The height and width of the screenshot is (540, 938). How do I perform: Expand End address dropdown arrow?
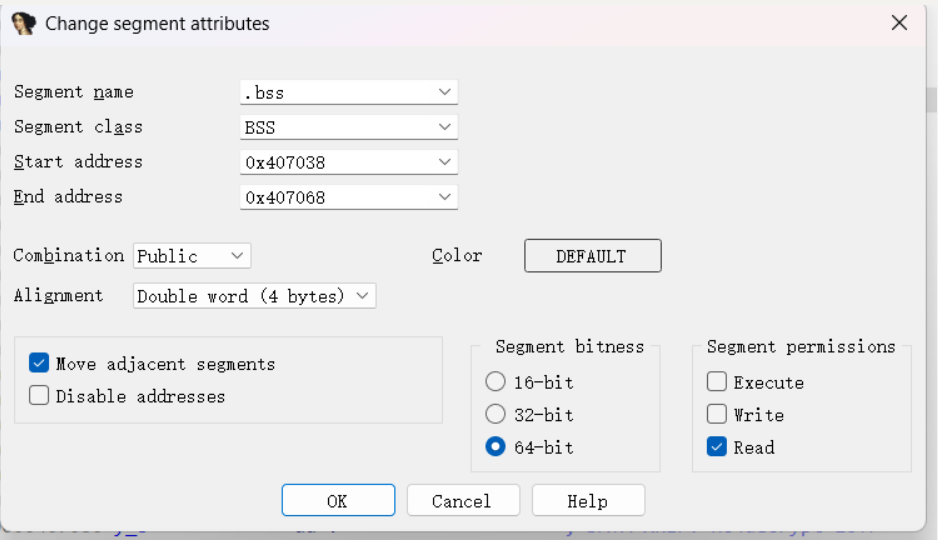coord(444,197)
